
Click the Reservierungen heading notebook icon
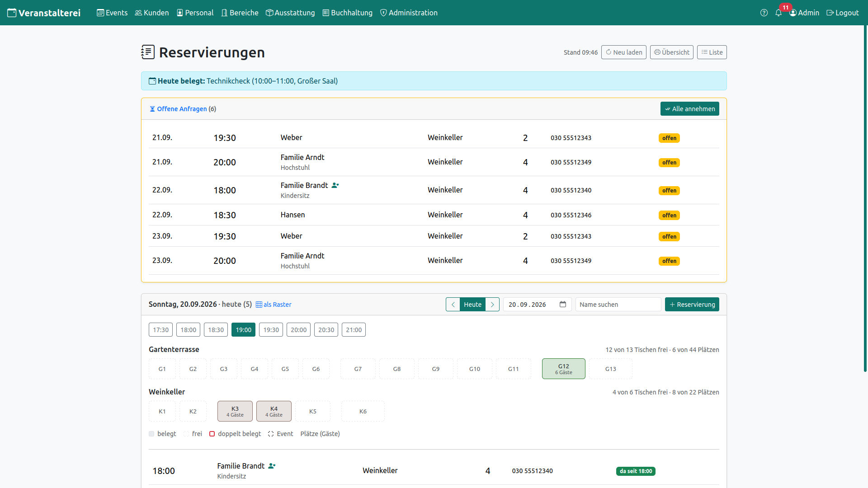(148, 52)
